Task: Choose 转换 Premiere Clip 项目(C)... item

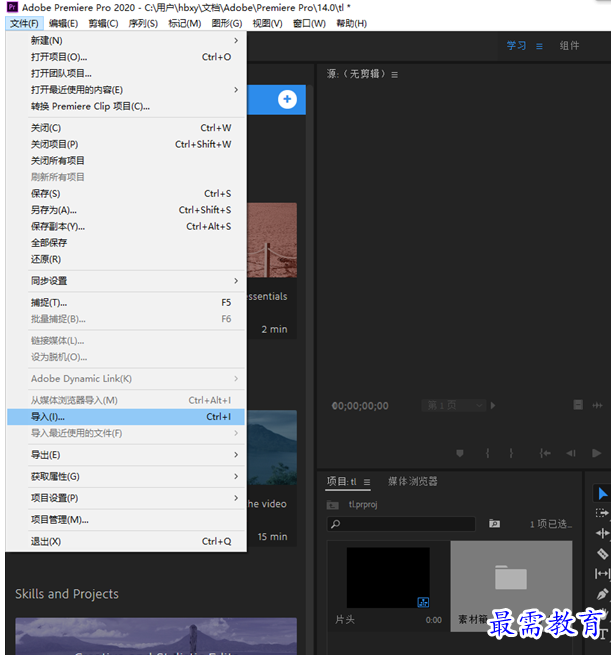Action: 126,107
